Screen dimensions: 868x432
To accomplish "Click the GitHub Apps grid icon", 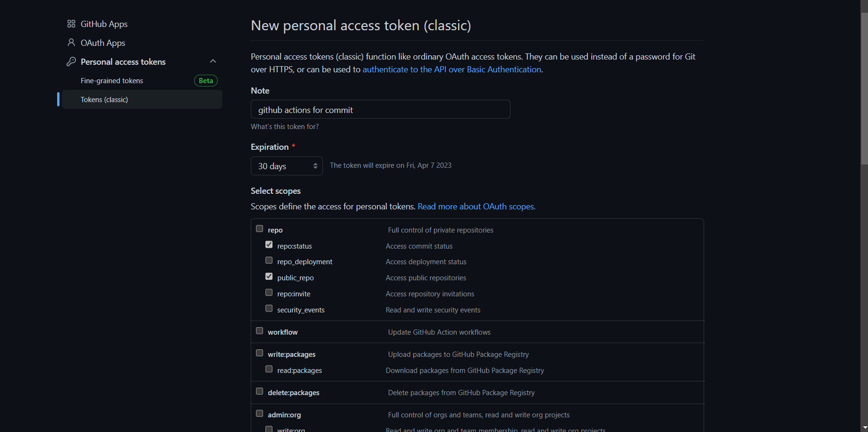I will click(71, 24).
